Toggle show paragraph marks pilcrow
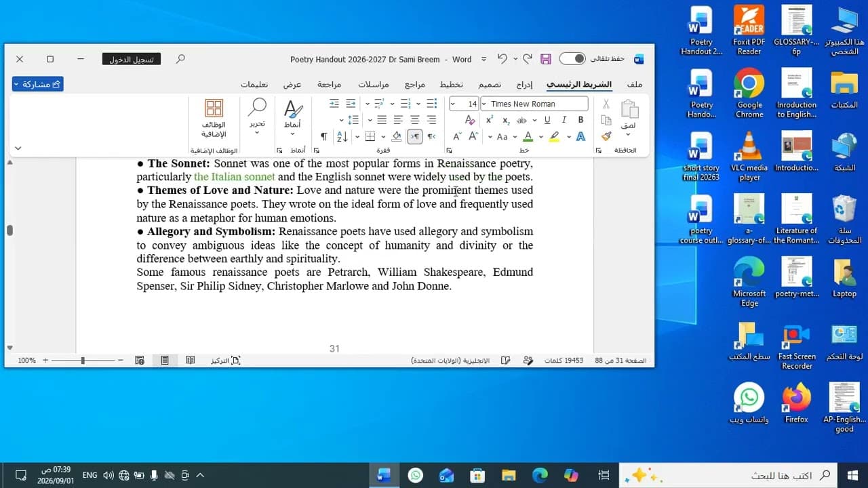Viewport: 868px width, 488px height. tap(323, 136)
